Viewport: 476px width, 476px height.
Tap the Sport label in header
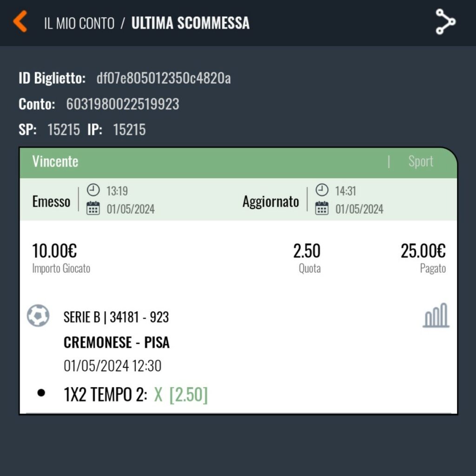420,162
